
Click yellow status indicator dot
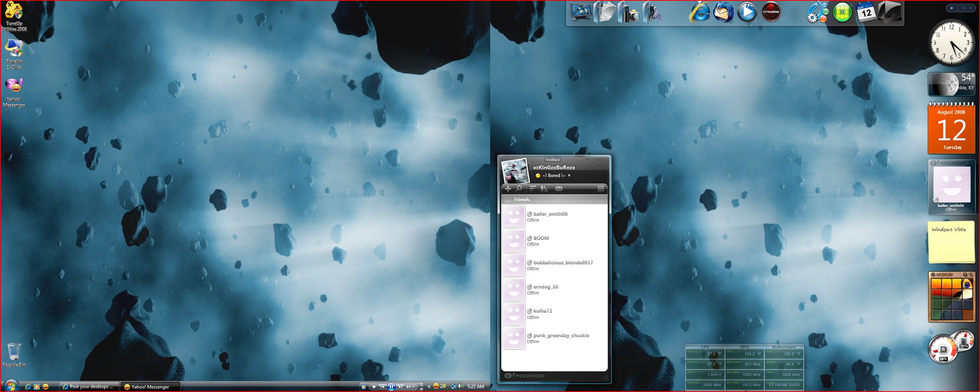[x=538, y=176]
